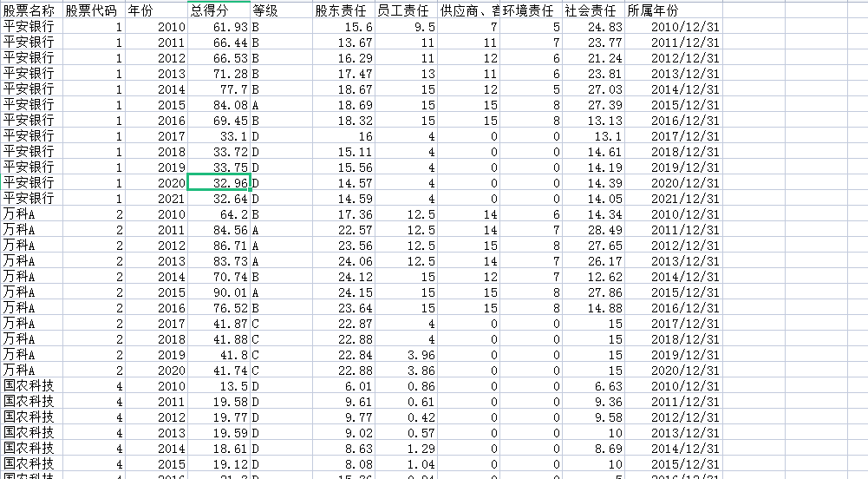This screenshot has height=479, width=868.
Task: Select total score 71.28
Action: coord(219,73)
